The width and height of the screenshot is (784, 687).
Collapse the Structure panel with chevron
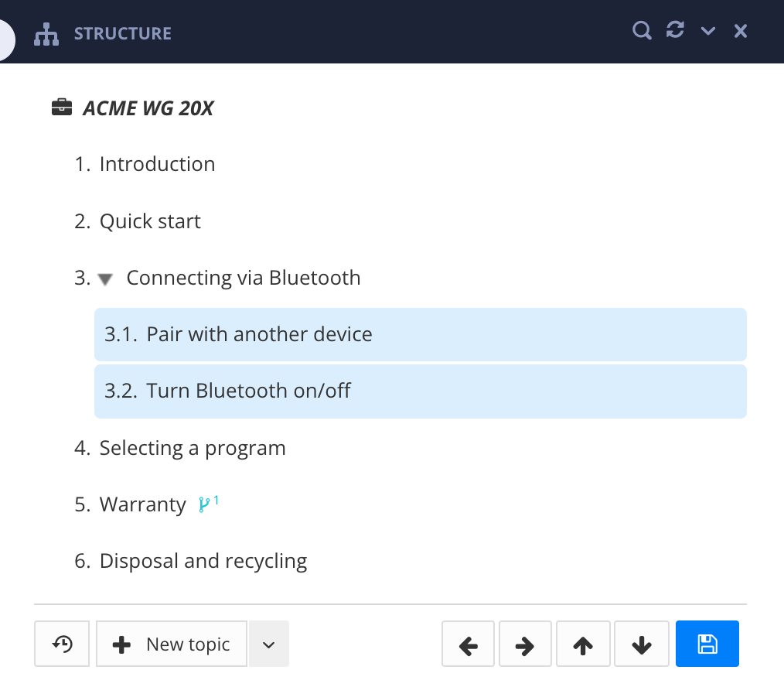708,31
